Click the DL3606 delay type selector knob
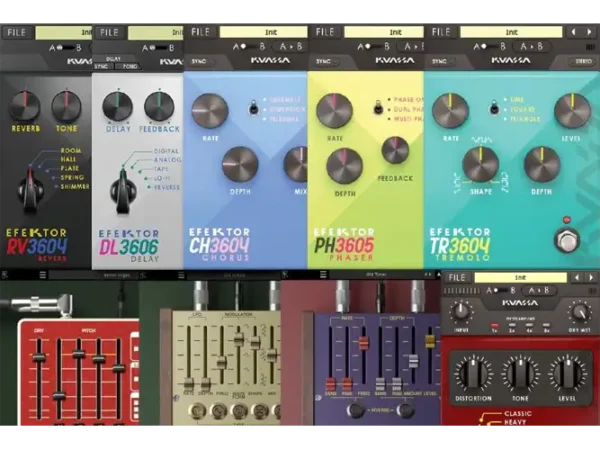 pos(123,191)
